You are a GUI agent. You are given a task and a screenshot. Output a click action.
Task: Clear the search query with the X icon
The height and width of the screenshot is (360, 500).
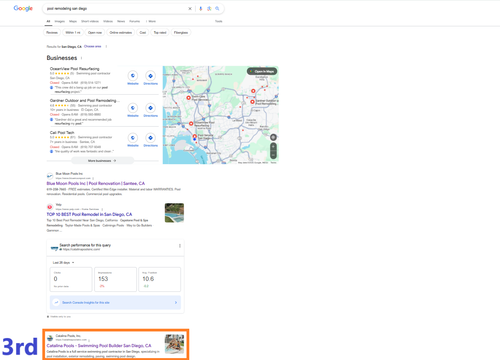[190, 9]
